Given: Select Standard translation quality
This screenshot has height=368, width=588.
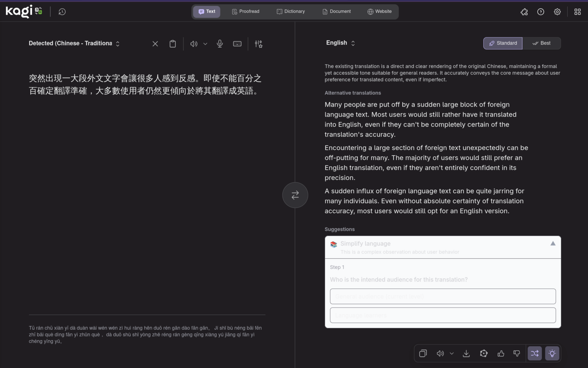Looking at the screenshot, I should pos(503,43).
